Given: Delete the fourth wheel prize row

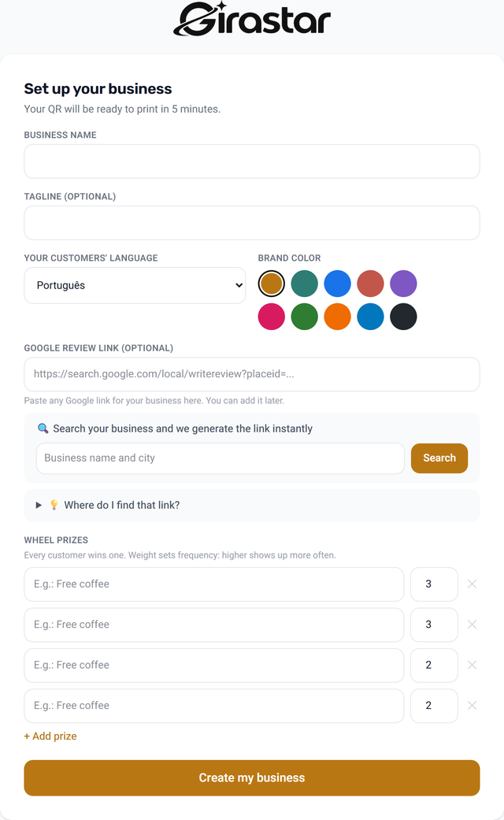Looking at the screenshot, I should (472, 706).
